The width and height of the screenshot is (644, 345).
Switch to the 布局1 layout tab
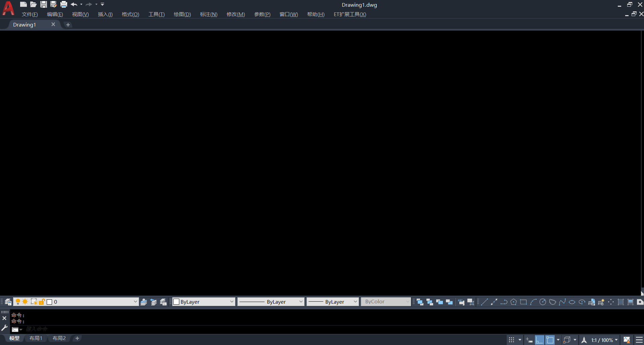[36, 338]
